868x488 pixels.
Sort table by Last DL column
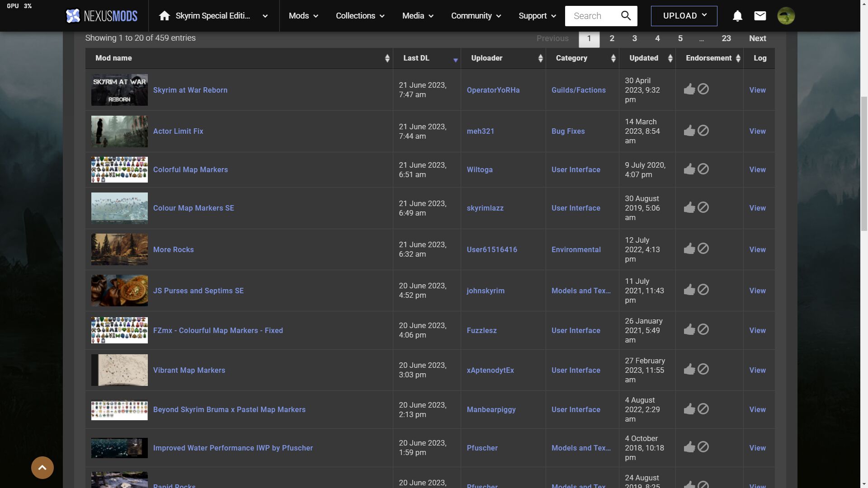point(427,58)
